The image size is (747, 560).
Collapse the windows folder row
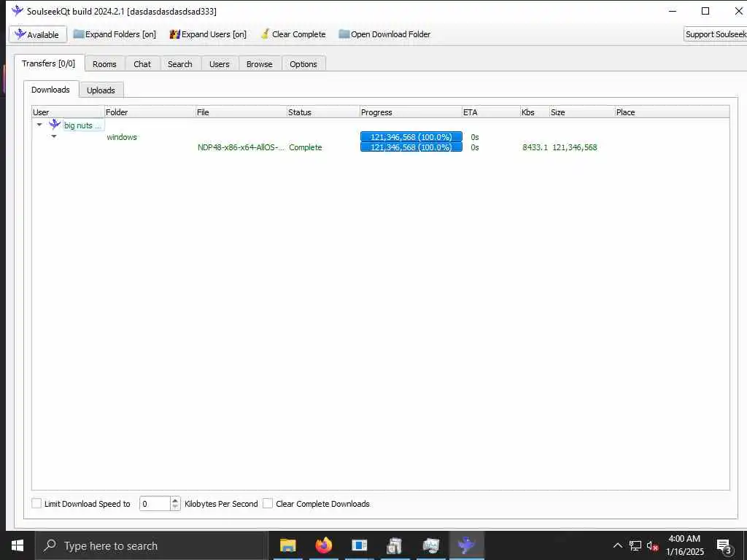pyautogui.click(x=54, y=136)
